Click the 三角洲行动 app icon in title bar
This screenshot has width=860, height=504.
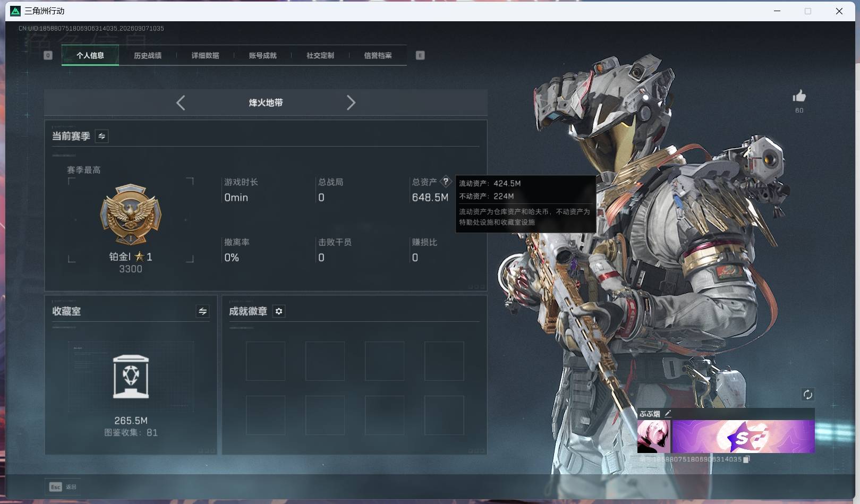point(15,11)
